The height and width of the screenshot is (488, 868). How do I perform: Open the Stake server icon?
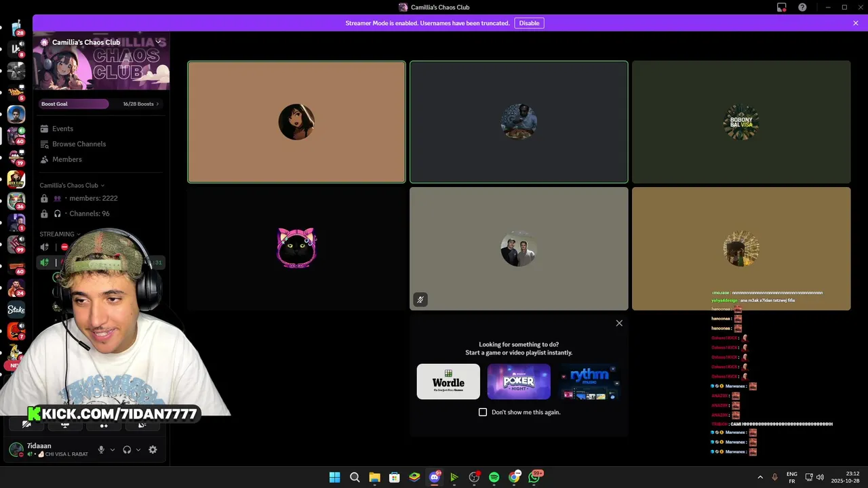point(16,310)
